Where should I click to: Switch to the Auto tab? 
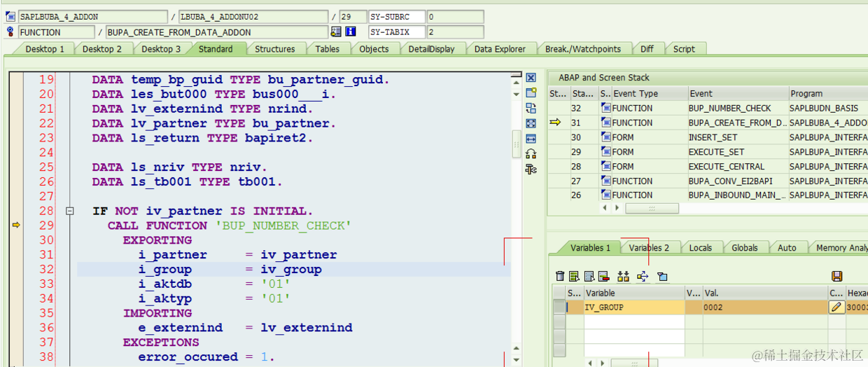[787, 248]
